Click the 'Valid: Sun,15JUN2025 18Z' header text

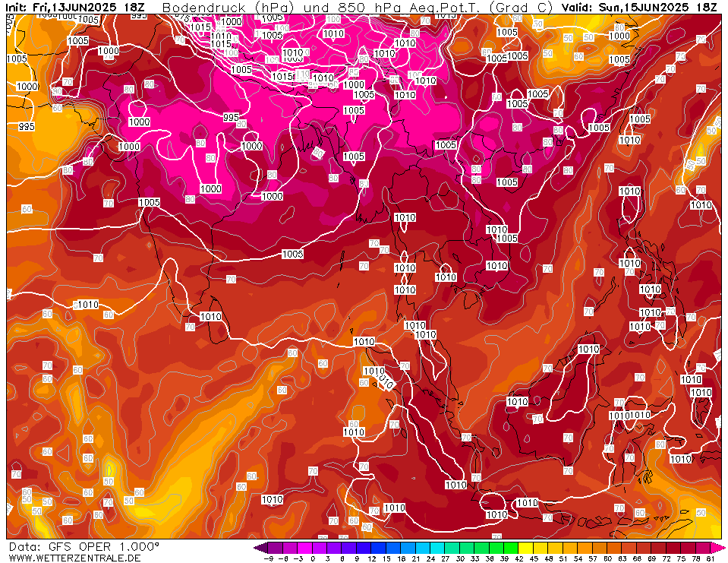click(x=639, y=7)
